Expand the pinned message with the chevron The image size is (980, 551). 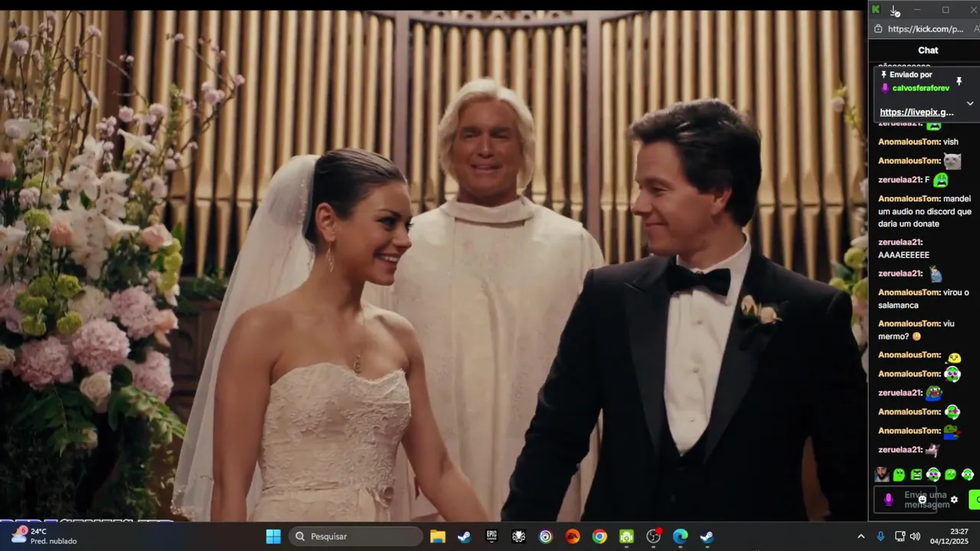(x=970, y=103)
